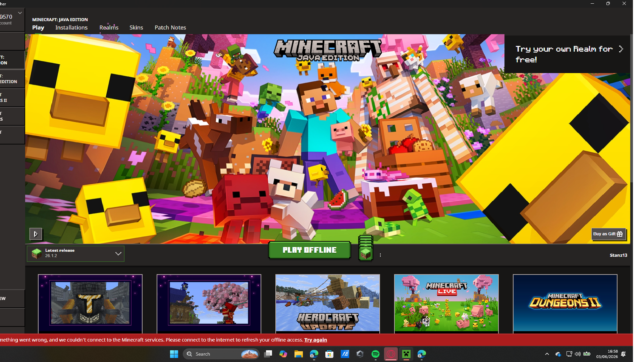Open Microsoft Store from the taskbar
This screenshot has width=644, height=362.
[x=329, y=354]
